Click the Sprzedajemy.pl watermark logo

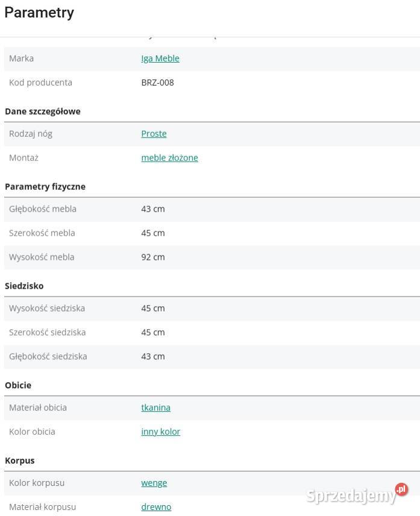[357, 494]
